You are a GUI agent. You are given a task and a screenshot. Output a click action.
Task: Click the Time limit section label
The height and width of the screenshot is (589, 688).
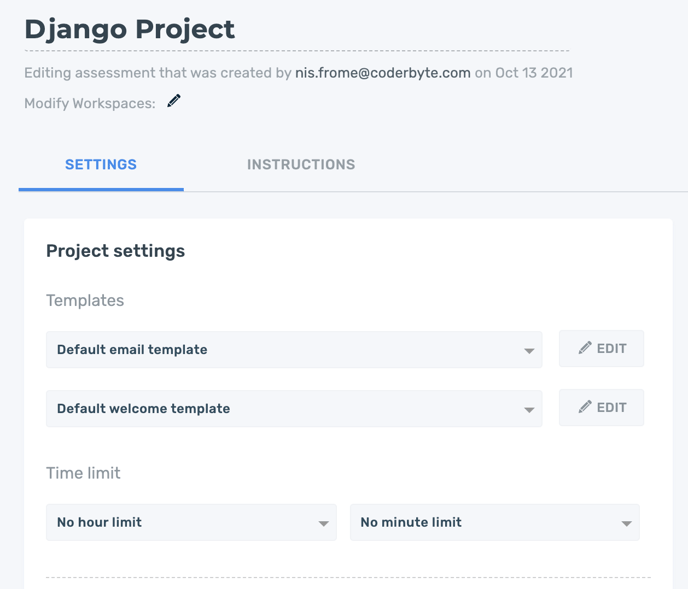[x=83, y=473]
